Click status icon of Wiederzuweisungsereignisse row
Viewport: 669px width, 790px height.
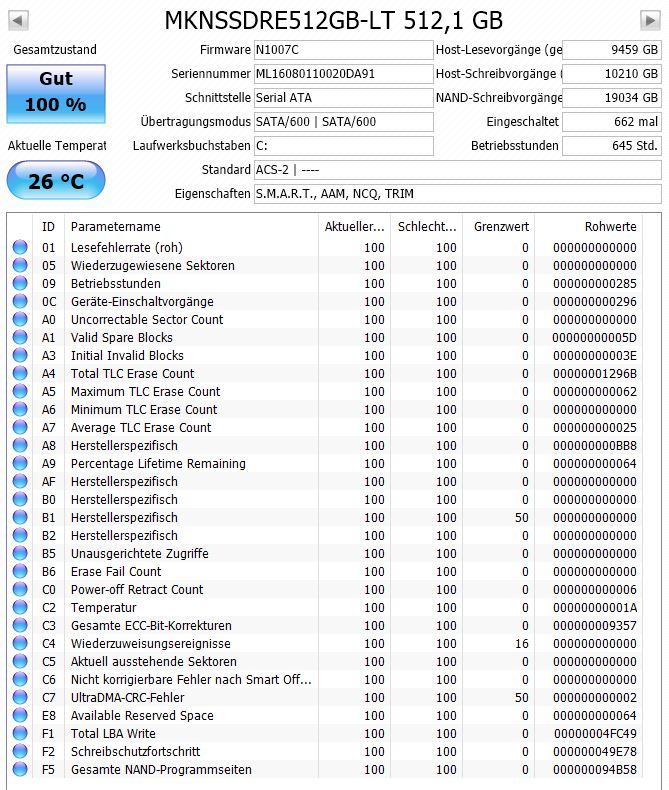point(20,643)
